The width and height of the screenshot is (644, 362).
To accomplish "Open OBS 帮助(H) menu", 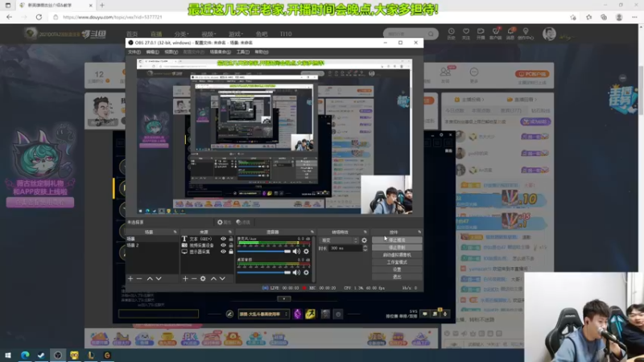I will click(261, 52).
